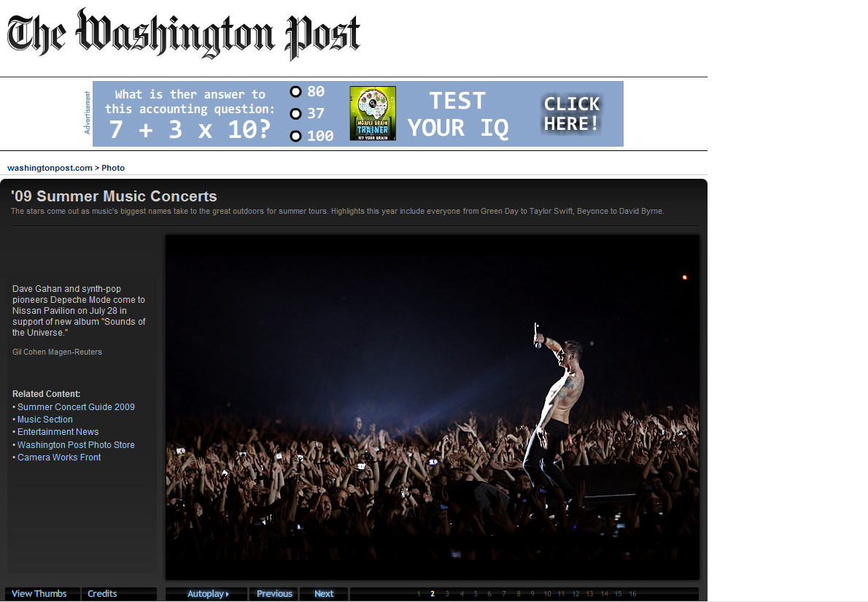Advance to the Next photo
The width and height of the screenshot is (868, 602).
324,594
